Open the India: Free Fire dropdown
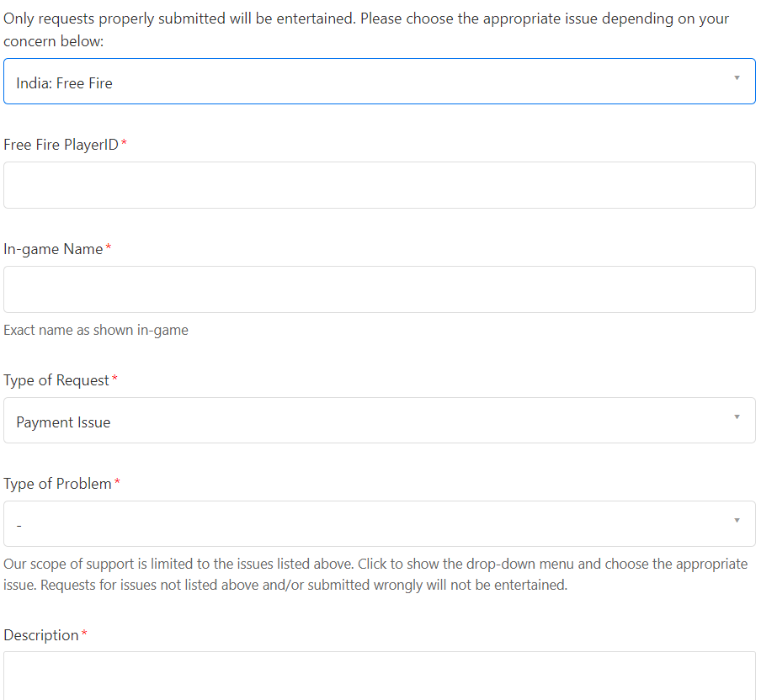Screen dimensions: 777x700 [379, 82]
